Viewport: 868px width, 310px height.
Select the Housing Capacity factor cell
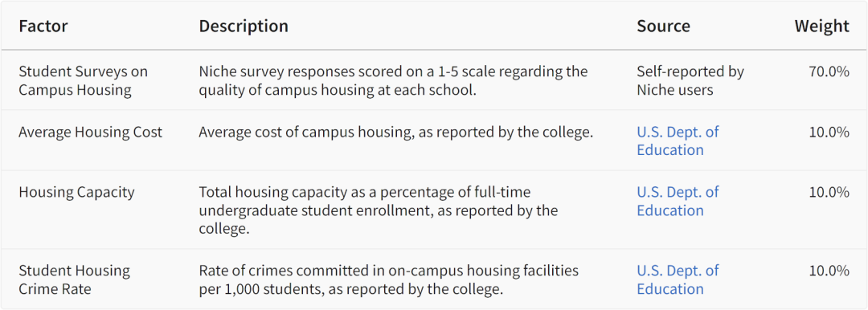click(x=76, y=192)
